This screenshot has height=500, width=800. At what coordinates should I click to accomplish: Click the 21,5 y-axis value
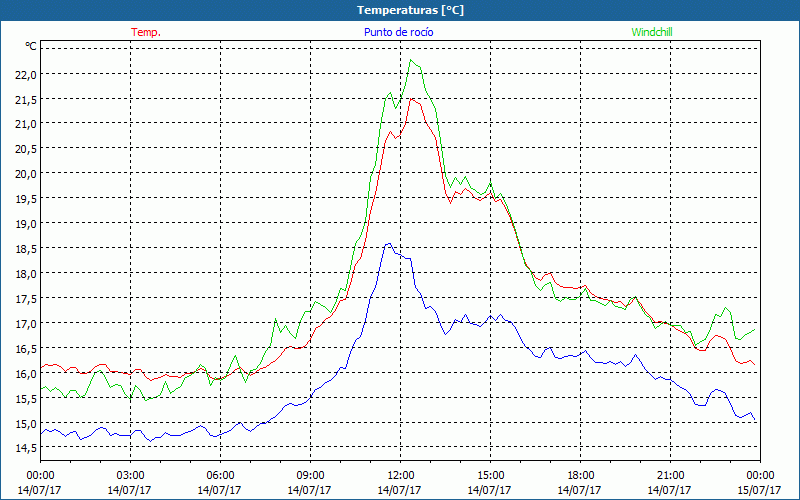click(x=27, y=100)
